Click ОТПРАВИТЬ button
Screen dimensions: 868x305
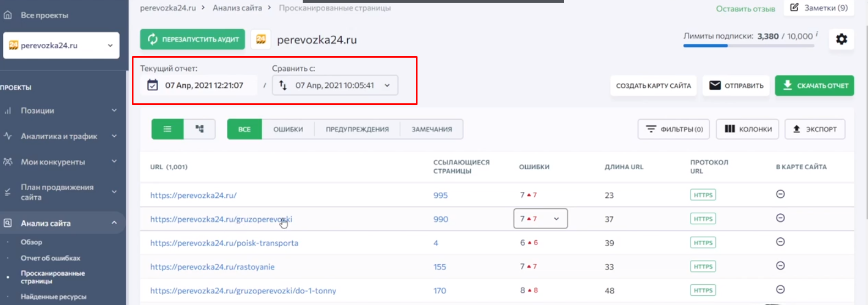(736, 86)
